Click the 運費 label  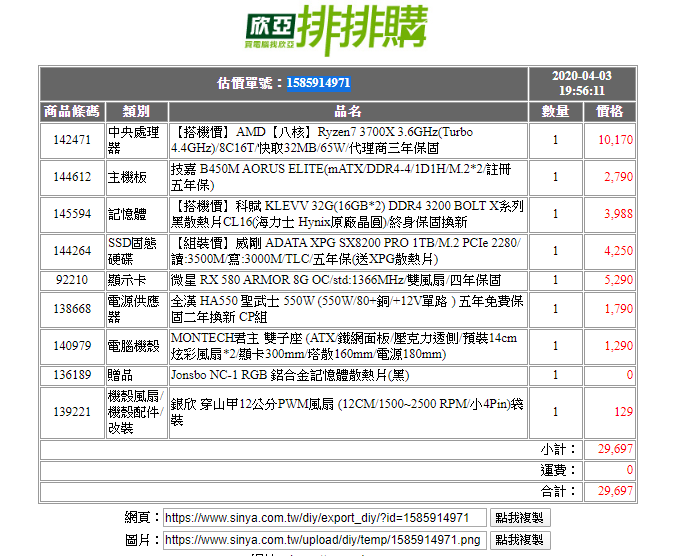coord(558,471)
